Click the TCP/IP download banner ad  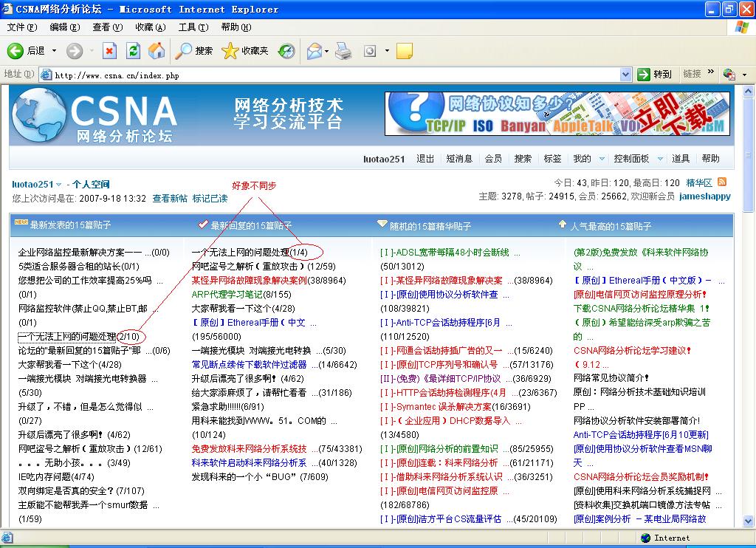tap(557, 113)
